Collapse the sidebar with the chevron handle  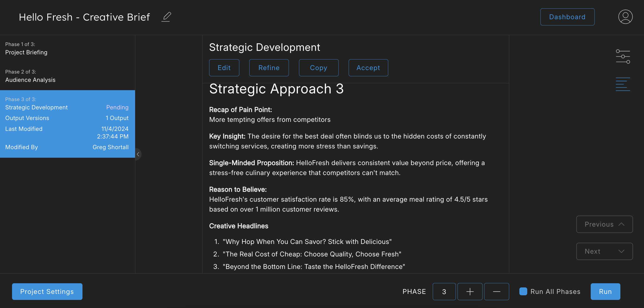click(x=138, y=154)
